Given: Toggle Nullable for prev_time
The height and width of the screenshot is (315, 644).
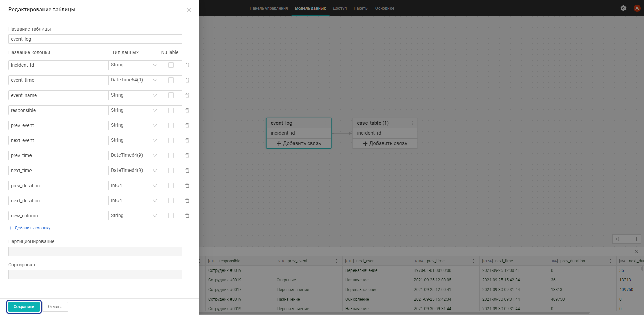Looking at the screenshot, I should click(x=171, y=155).
